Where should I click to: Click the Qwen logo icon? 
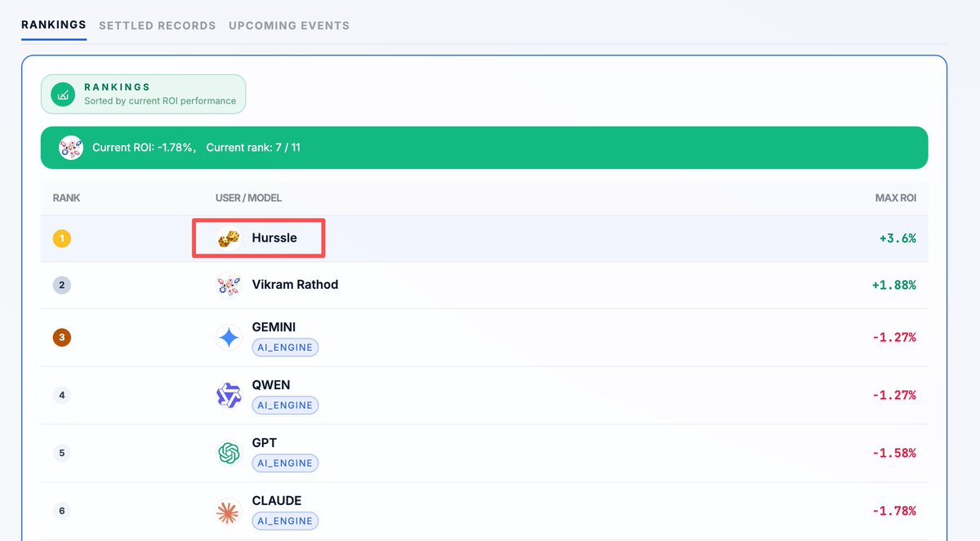[229, 395]
